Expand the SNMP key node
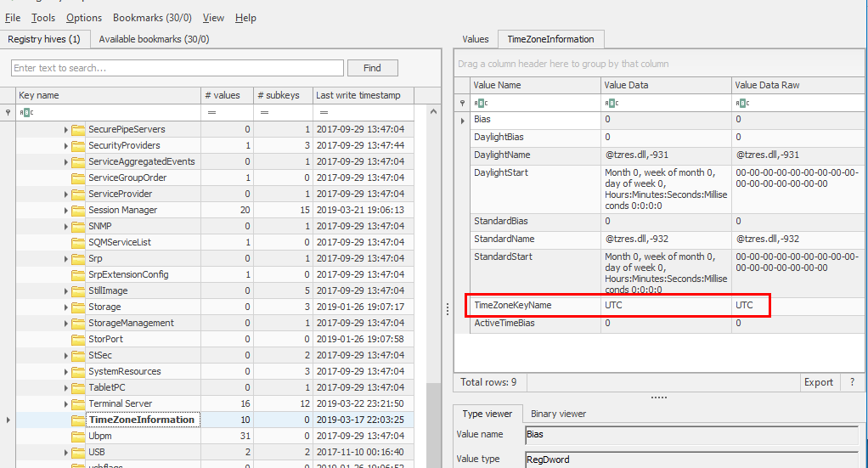Viewport: 868px width, 468px height. [x=66, y=227]
